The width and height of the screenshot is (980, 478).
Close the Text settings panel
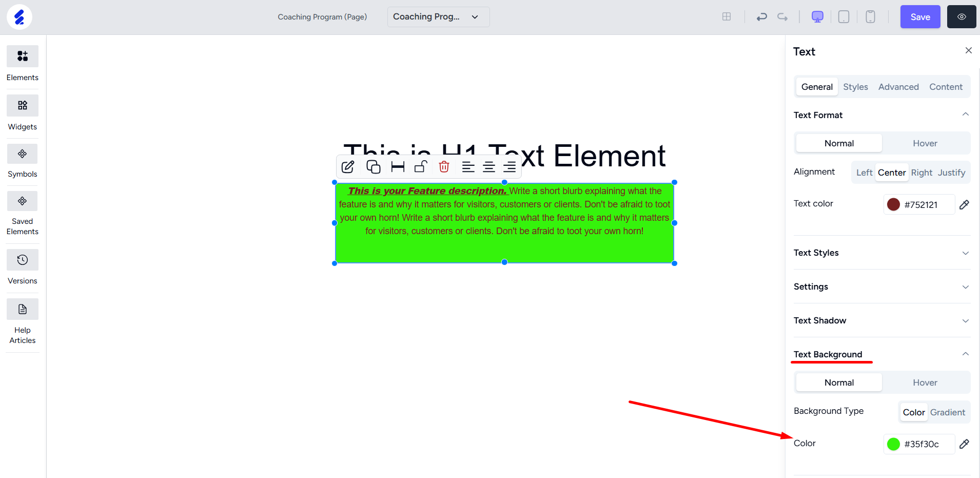click(x=969, y=50)
